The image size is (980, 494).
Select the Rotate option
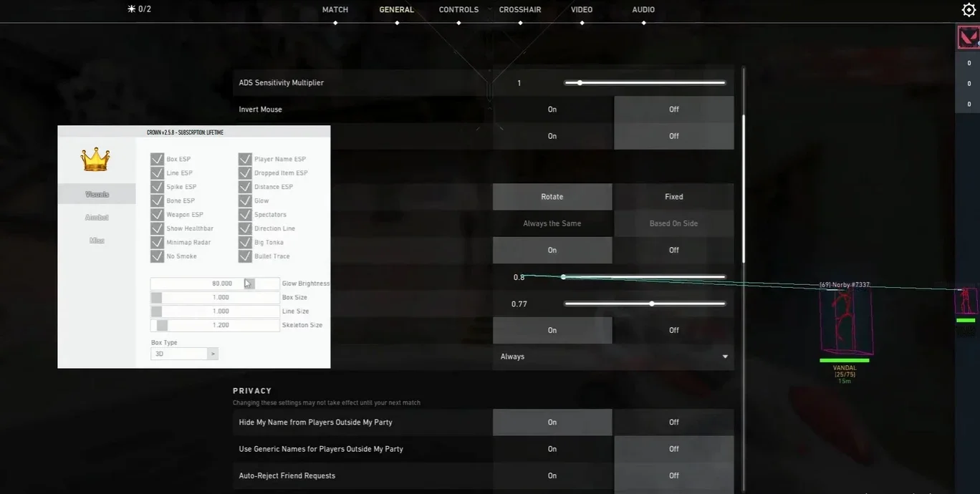pyautogui.click(x=552, y=197)
